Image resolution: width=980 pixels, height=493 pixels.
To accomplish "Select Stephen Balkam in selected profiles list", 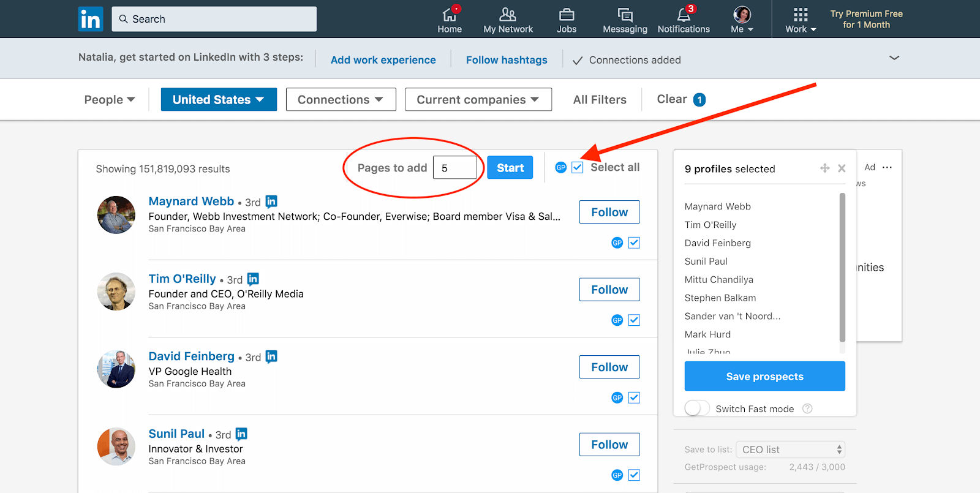I will point(720,298).
